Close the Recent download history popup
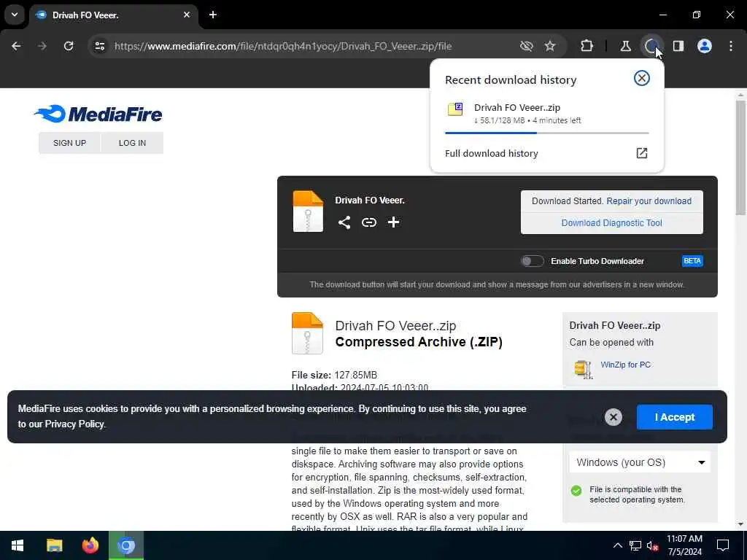 [x=642, y=78]
